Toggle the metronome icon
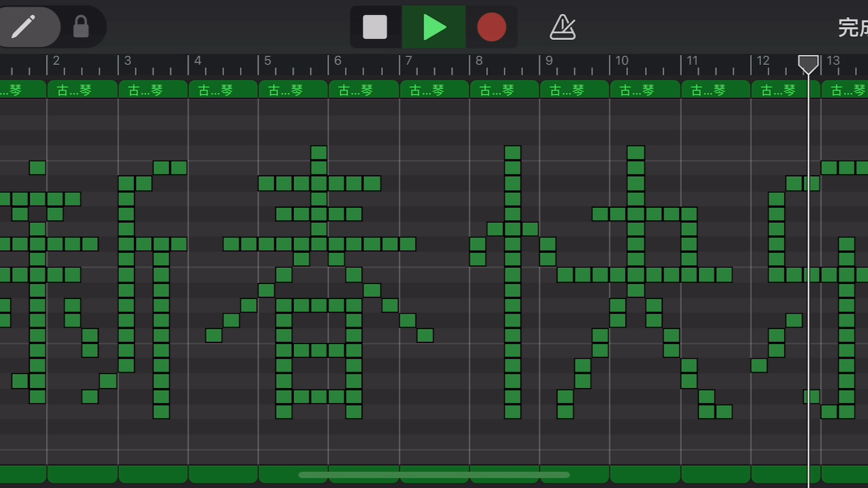 tap(562, 27)
